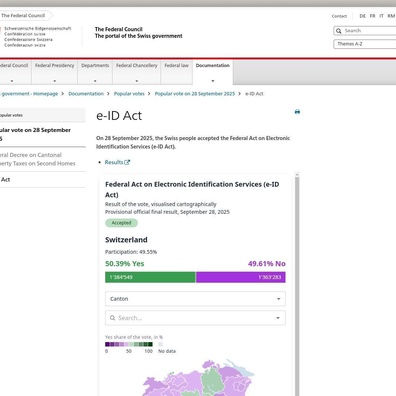Viewport: 396px width, 396px height.
Task: Expand the Federal Chancellery menu
Action: (137, 72)
